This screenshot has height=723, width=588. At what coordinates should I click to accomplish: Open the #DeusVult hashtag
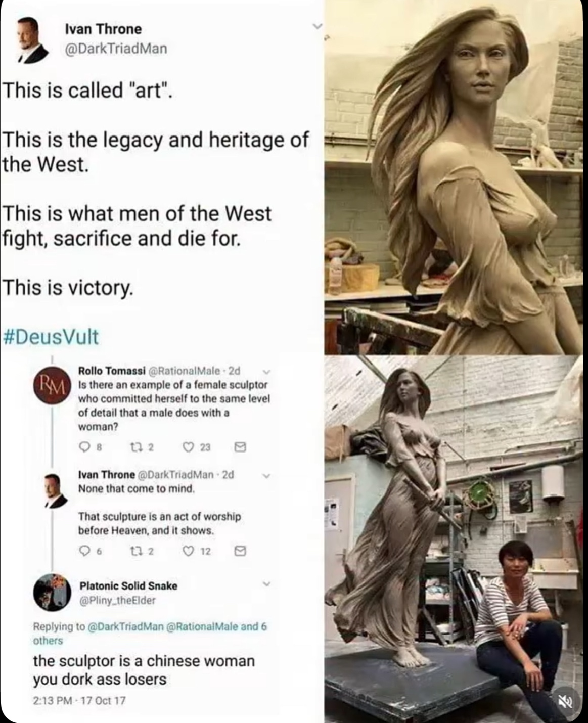(x=51, y=336)
